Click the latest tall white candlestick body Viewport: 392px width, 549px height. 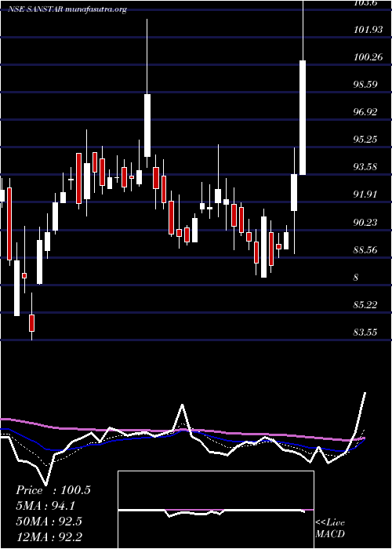pyautogui.click(x=303, y=118)
